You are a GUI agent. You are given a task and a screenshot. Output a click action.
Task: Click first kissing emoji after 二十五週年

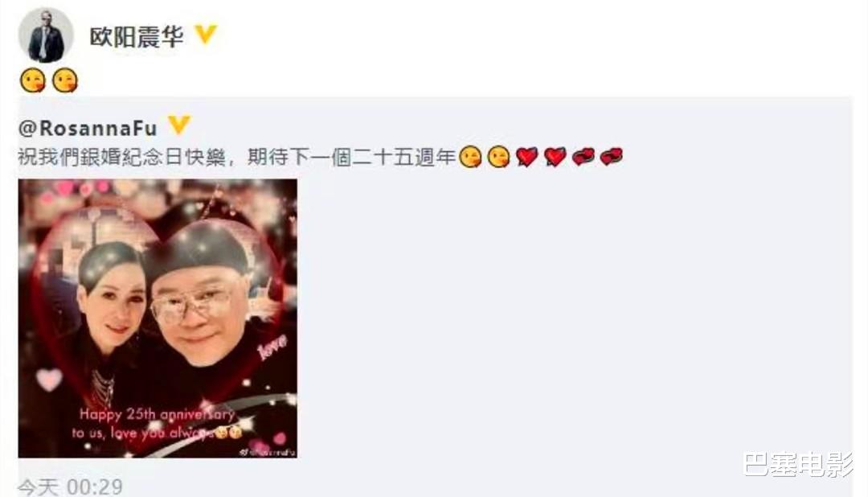coord(470,157)
